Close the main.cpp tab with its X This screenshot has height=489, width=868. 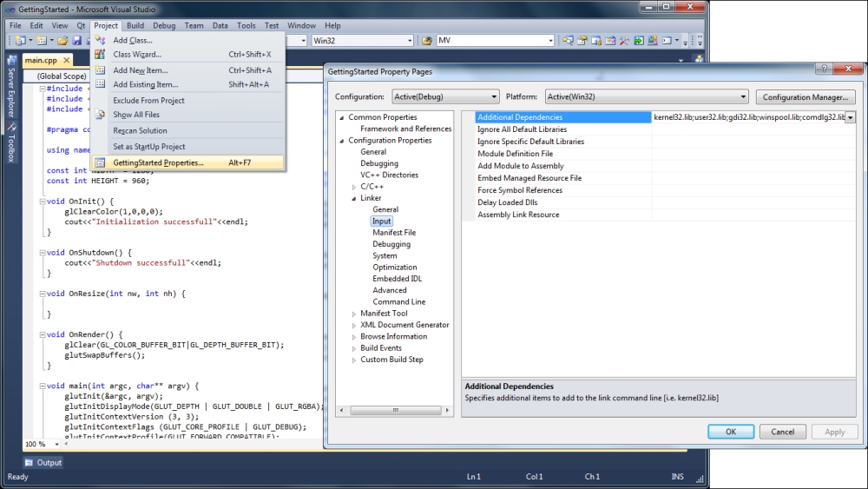[x=67, y=60]
